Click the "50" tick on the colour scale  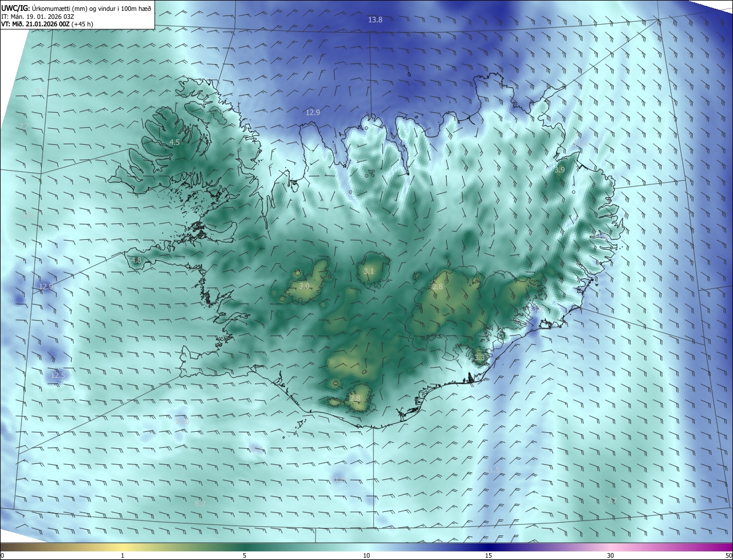pos(728,555)
